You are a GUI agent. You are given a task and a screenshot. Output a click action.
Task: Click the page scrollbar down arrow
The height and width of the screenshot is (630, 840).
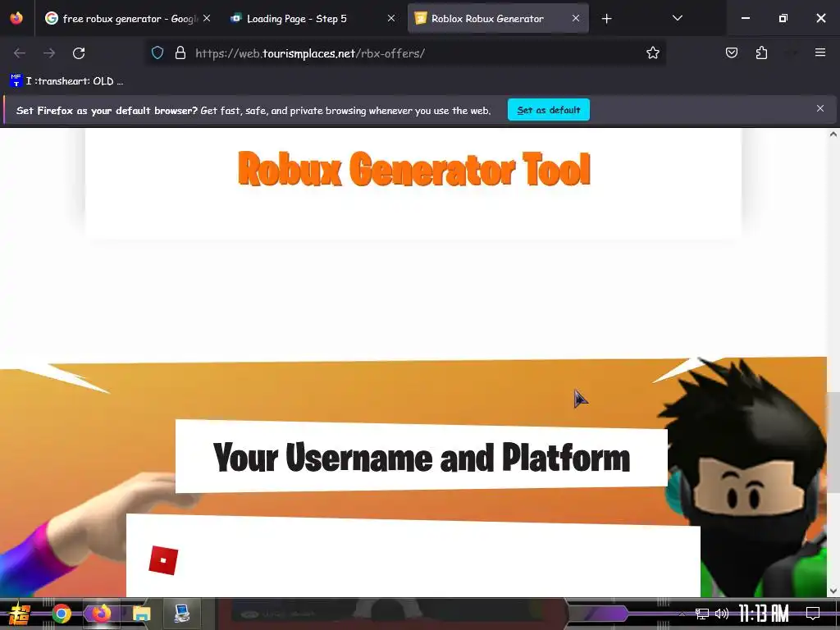point(833,591)
